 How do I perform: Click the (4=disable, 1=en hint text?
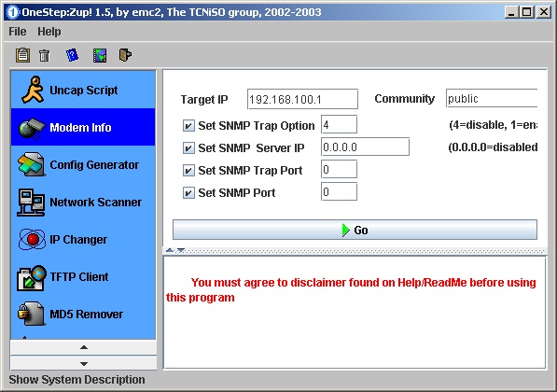point(493,125)
